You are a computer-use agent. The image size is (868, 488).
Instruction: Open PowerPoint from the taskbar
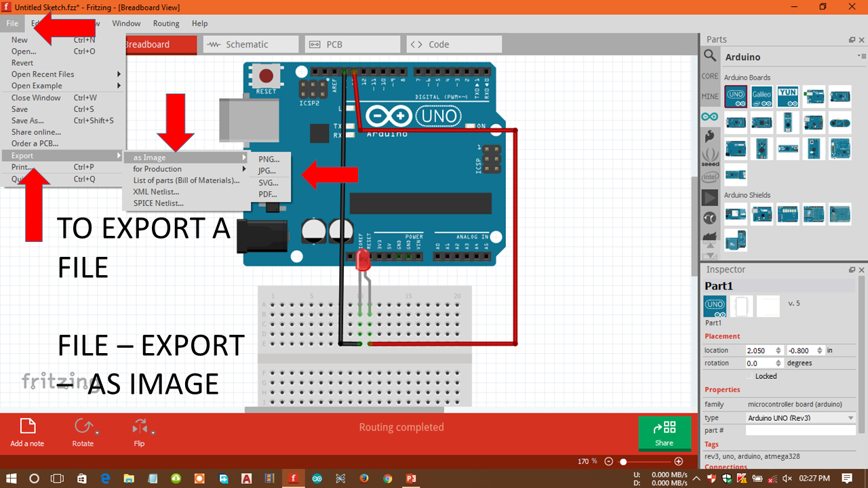pos(411,478)
